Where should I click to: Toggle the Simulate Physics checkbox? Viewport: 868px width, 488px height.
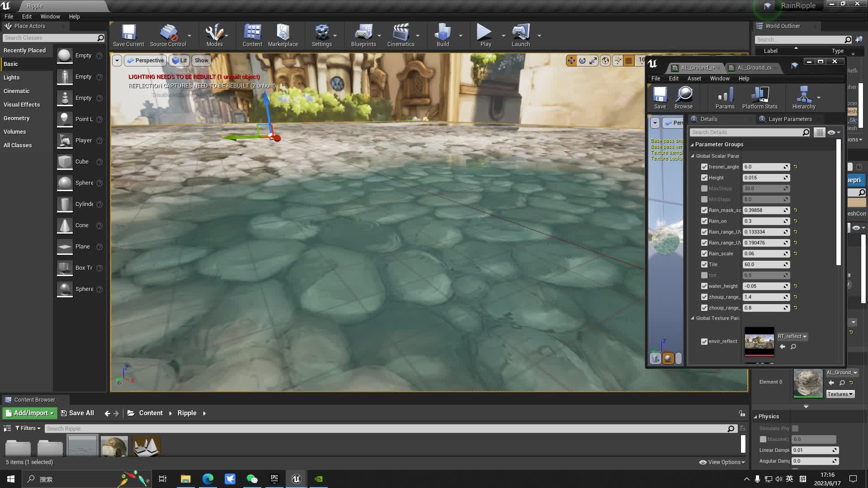[x=795, y=428]
